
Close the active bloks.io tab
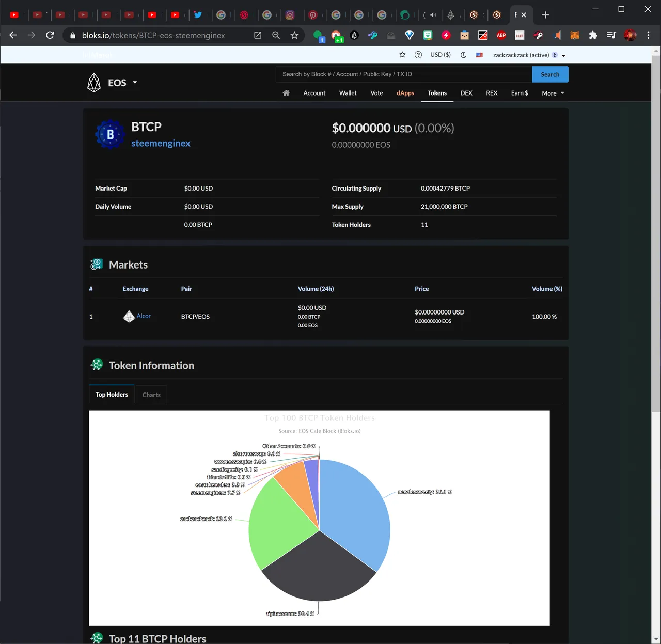point(524,15)
